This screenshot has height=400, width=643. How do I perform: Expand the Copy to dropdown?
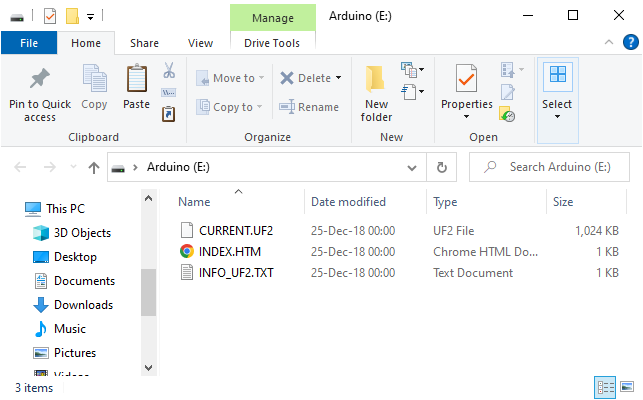point(259,107)
